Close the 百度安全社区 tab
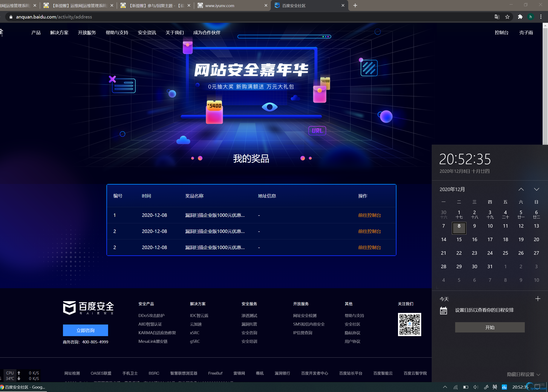Screen dimensions: 548x392 pyautogui.click(x=343, y=6)
